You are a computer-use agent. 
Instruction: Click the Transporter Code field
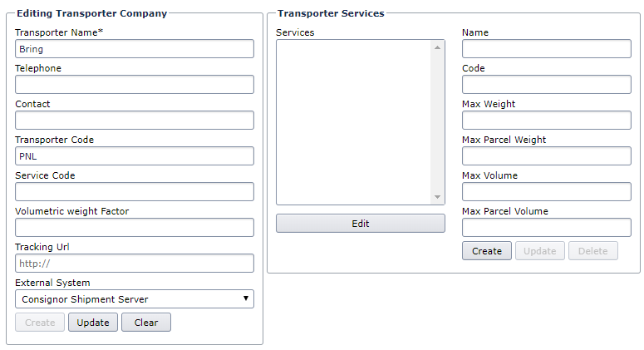click(135, 156)
